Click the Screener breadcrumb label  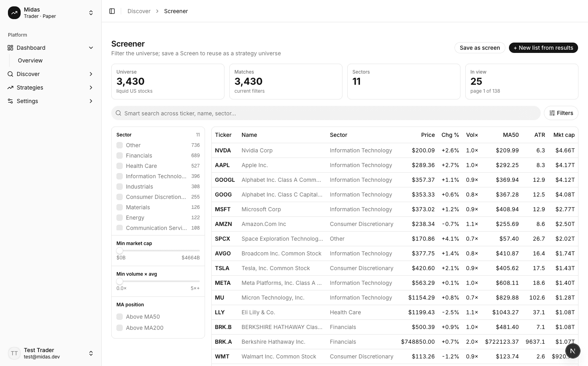pos(176,11)
